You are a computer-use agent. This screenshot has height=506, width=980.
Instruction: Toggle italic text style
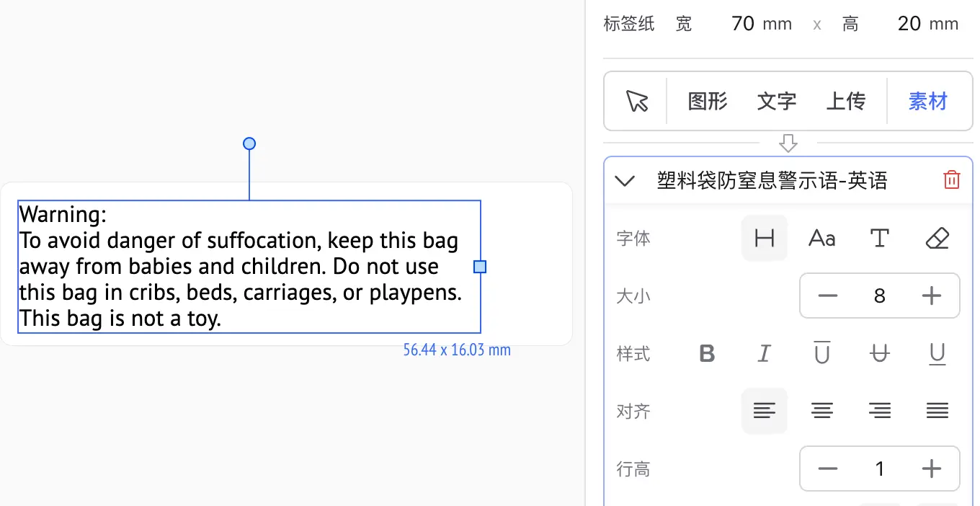coord(764,354)
